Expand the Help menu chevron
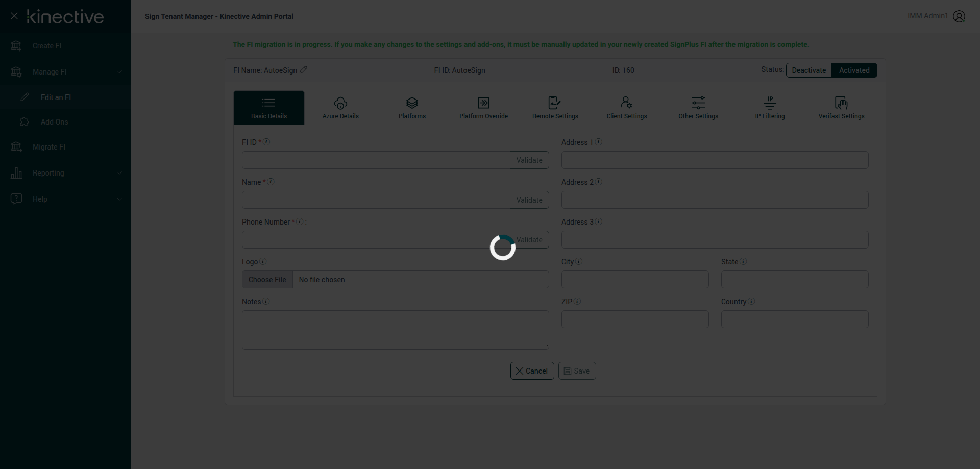980x469 pixels. tap(119, 199)
